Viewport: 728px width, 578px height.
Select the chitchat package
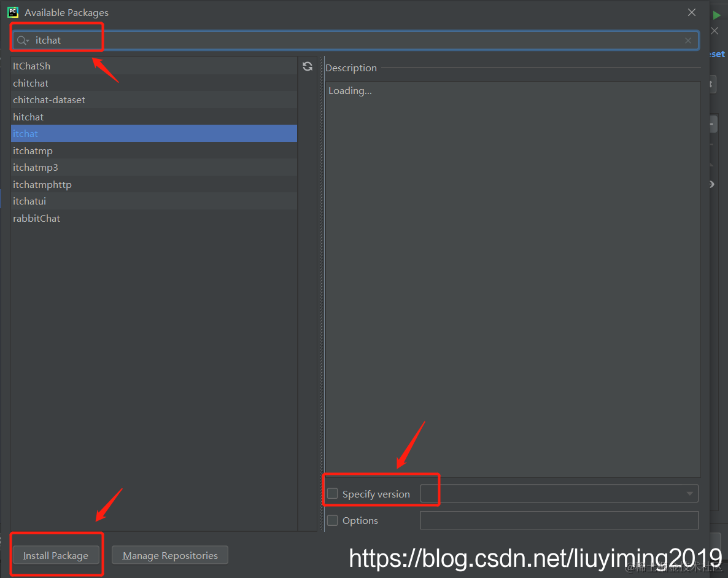click(154, 83)
